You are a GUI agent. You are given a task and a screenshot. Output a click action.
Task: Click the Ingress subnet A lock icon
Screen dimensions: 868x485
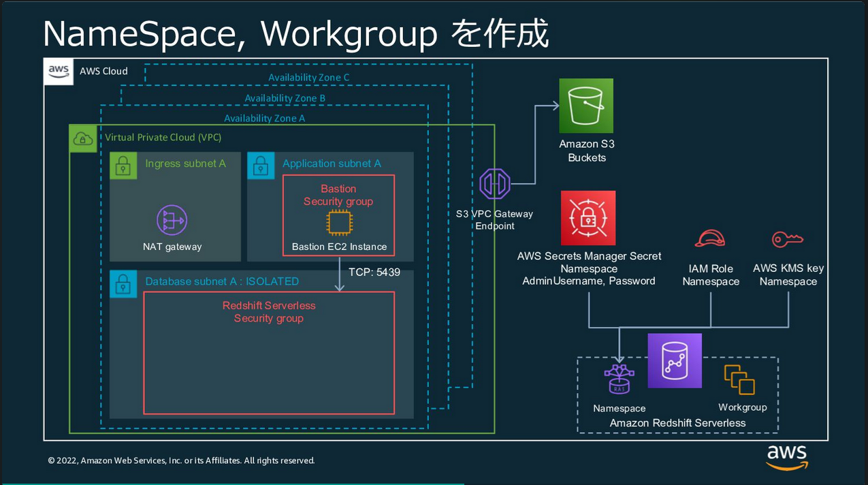click(123, 166)
